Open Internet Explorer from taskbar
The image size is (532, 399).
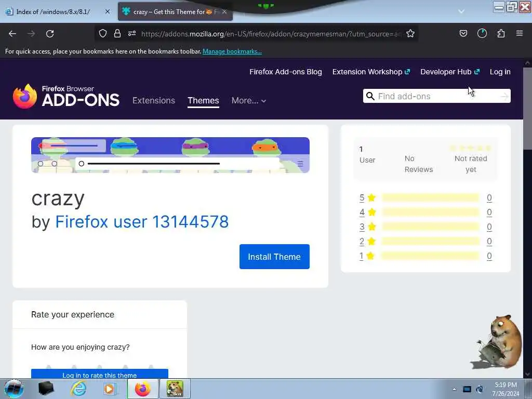[x=78, y=389]
